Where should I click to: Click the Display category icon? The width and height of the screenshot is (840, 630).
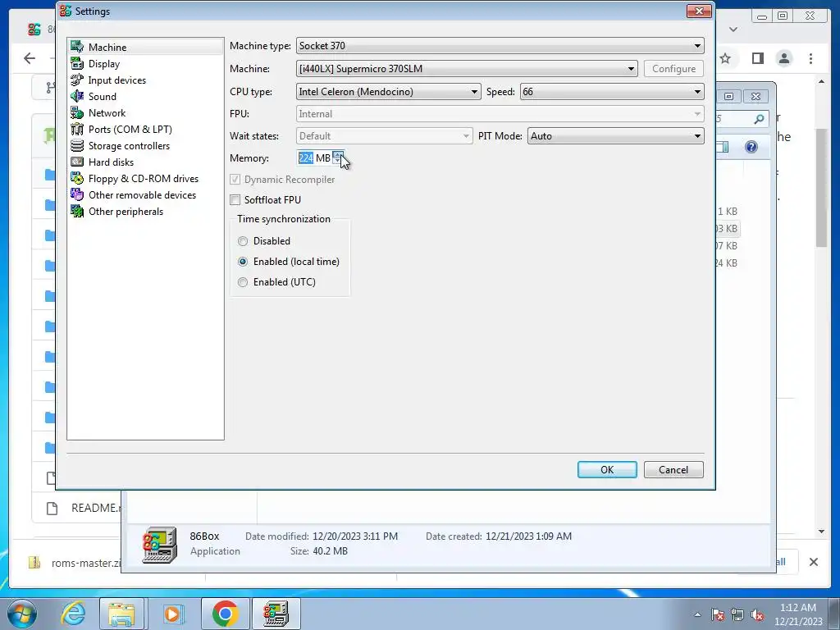pos(77,64)
